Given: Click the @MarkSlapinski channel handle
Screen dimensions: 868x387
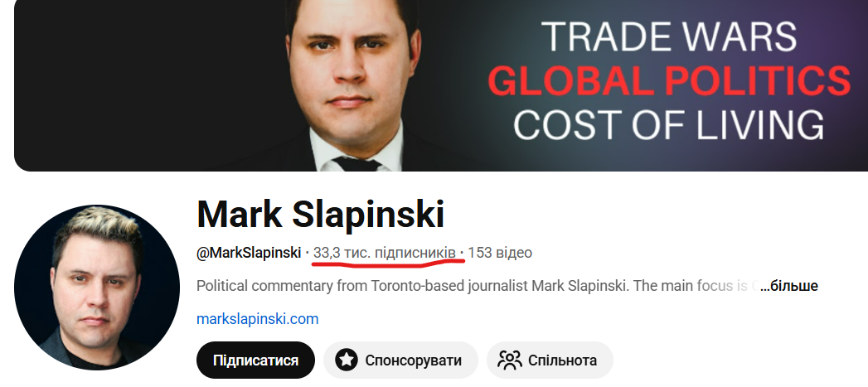Looking at the screenshot, I should coord(249,253).
